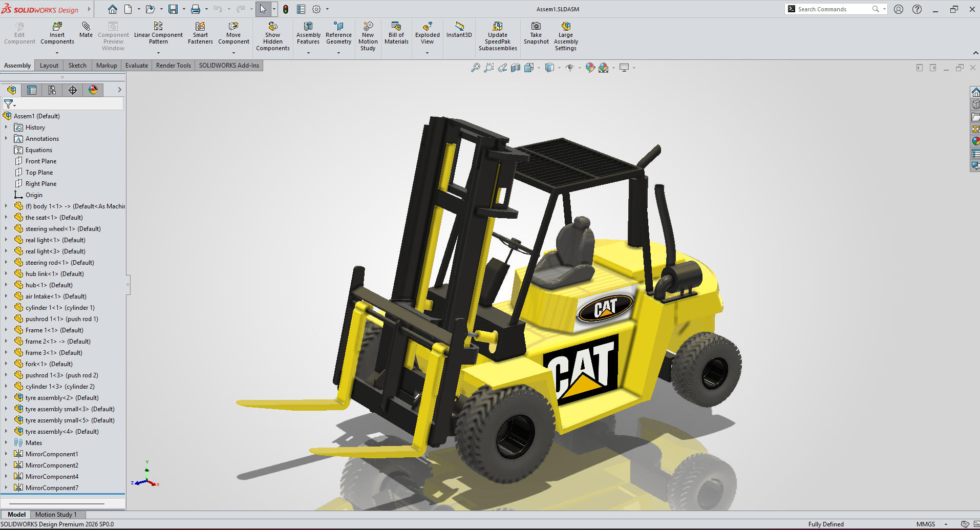Switch to the PropertyManager tab
The height and width of the screenshot is (530, 980).
(x=32, y=90)
